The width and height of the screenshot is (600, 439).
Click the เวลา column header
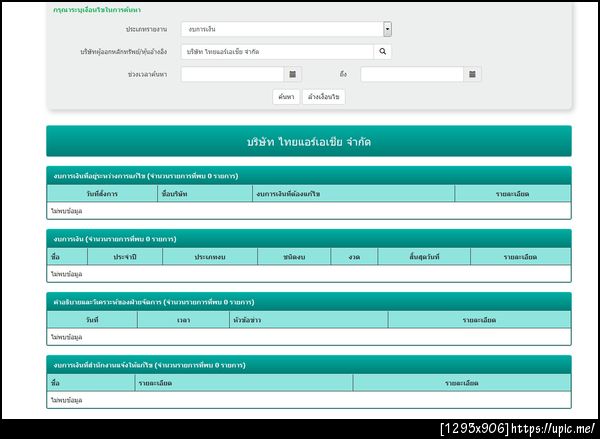point(184,320)
